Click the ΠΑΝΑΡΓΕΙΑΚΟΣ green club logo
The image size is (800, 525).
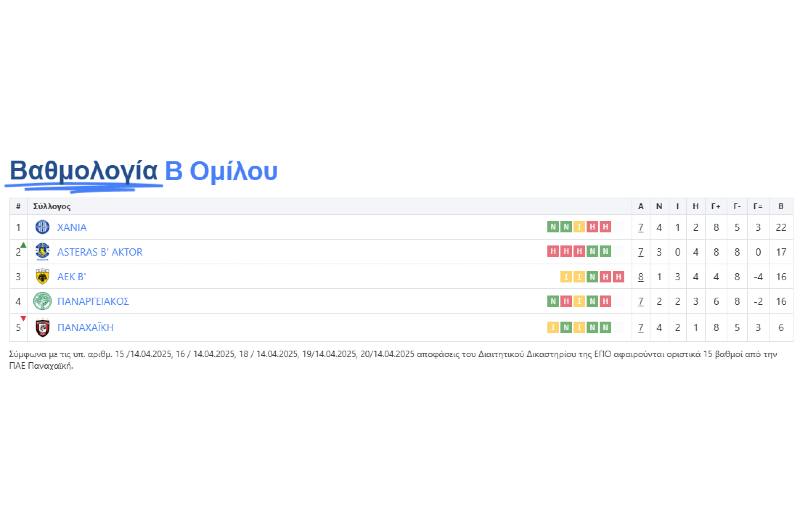(42, 301)
